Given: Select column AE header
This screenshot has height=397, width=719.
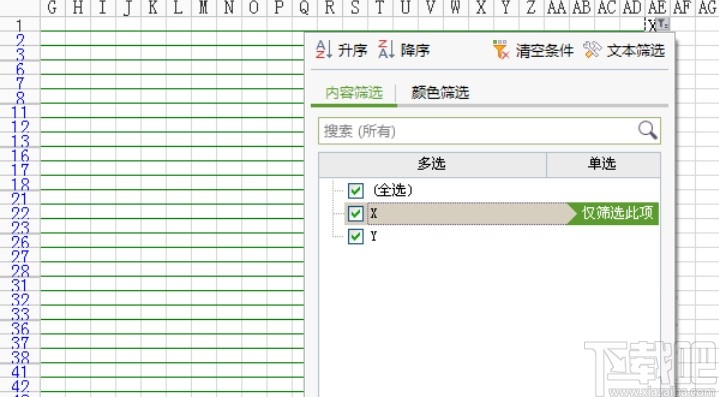Looking at the screenshot, I should [657, 7].
